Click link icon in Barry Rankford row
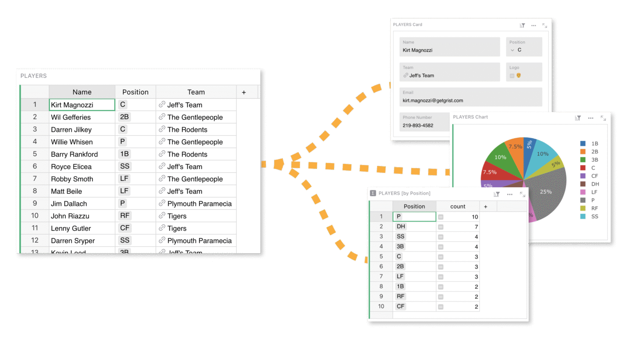Viewport: 644px width, 337px height. pos(162,154)
